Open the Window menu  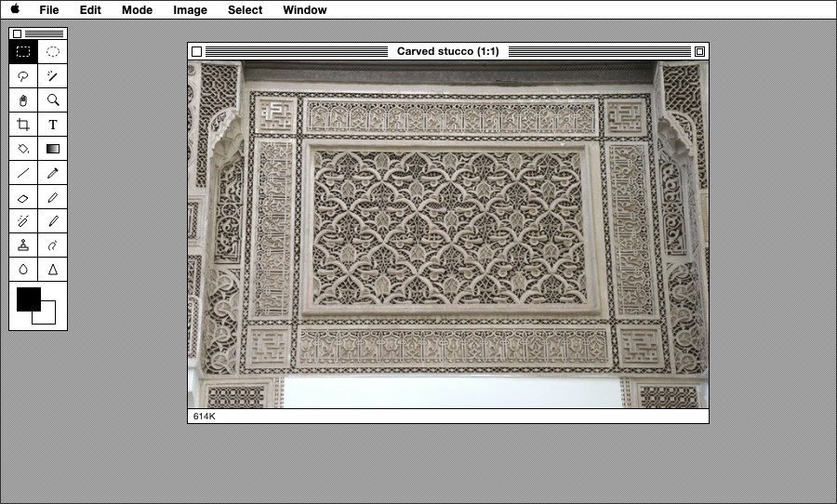tap(305, 9)
